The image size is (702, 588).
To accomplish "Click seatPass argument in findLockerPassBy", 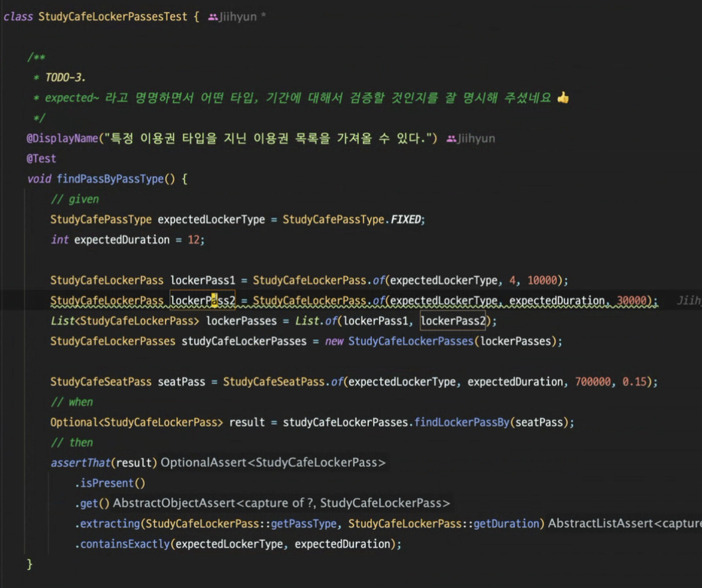I will coord(539,423).
